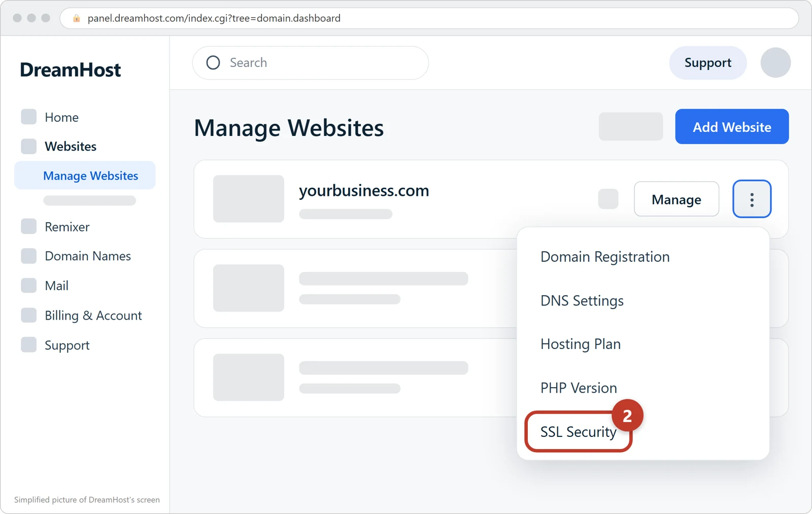Click the gray placeholder button beside Add Website
This screenshot has width=812, height=514.
[631, 126]
